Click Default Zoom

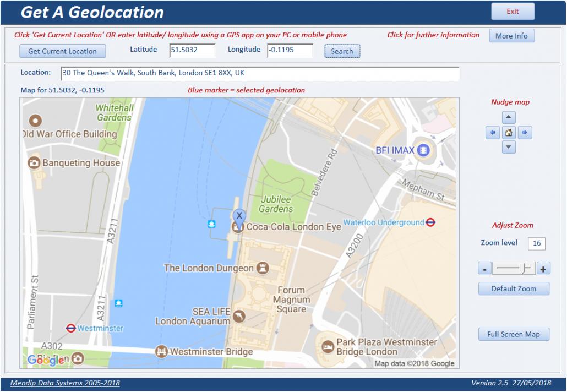tap(514, 288)
